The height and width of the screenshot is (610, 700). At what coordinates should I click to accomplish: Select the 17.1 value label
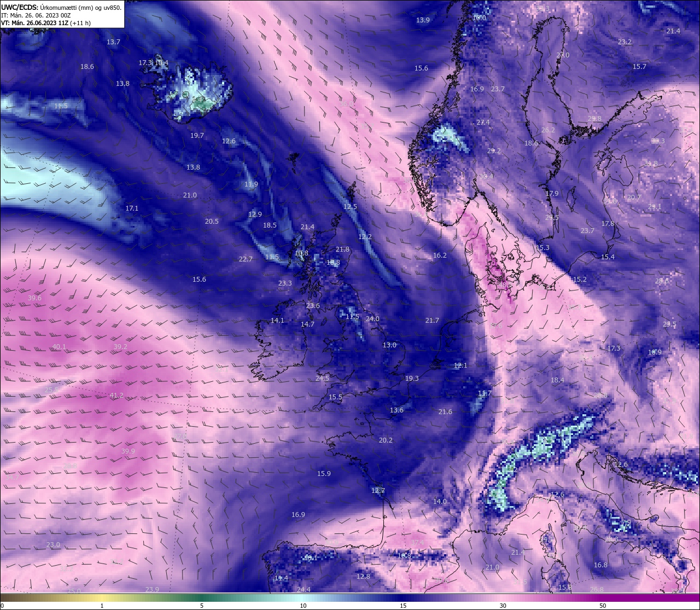[x=132, y=208]
